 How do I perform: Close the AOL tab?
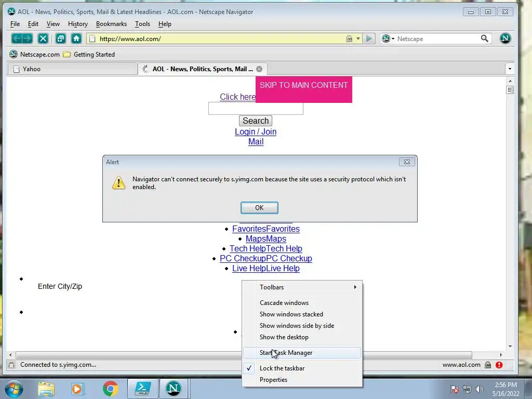pyautogui.click(x=259, y=69)
